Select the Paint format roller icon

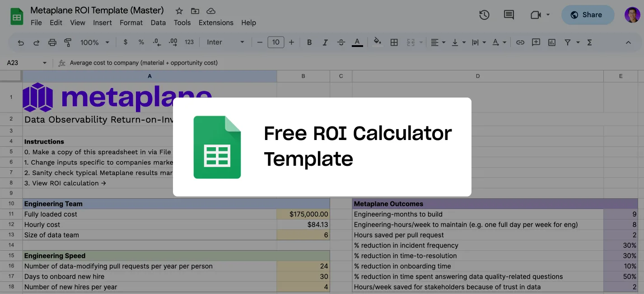(x=68, y=42)
